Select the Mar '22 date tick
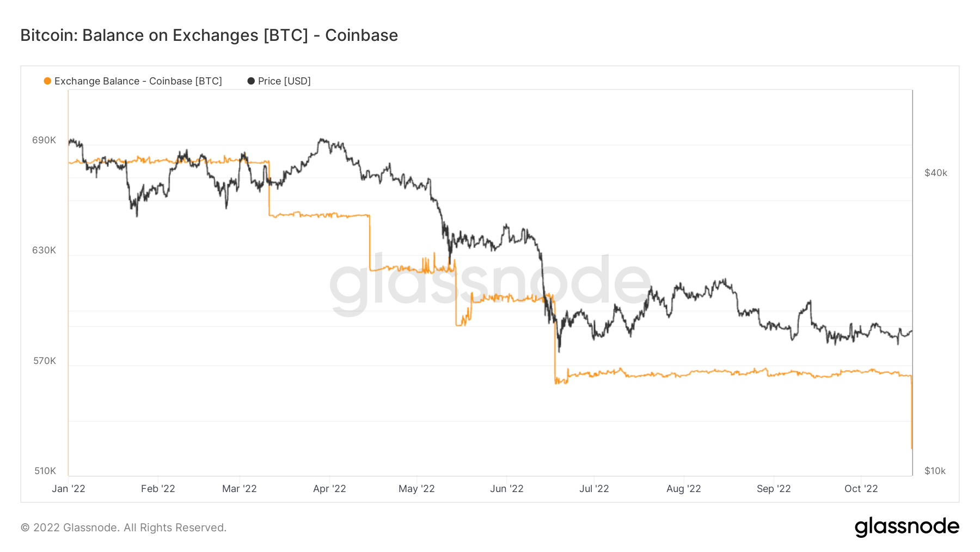This screenshot has width=980, height=552. click(x=240, y=489)
